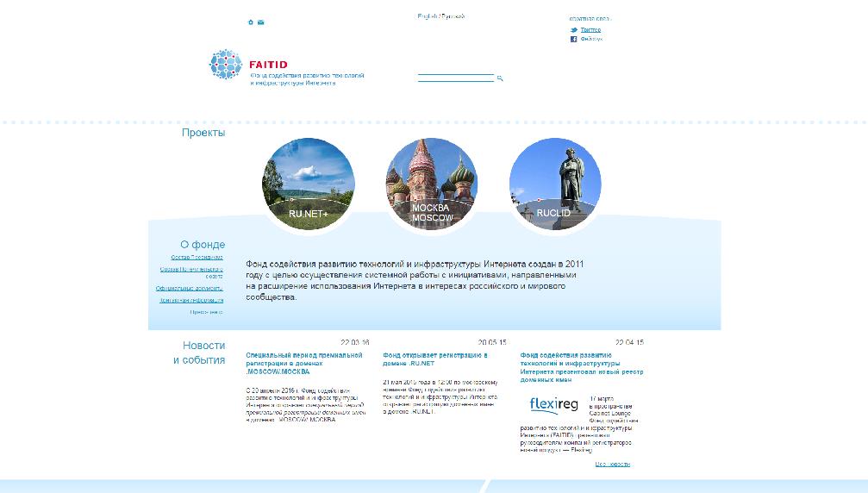Viewport: 868px width, 493px height.
Task: Click the FAITID red wordmark
Action: click(x=268, y=65)
